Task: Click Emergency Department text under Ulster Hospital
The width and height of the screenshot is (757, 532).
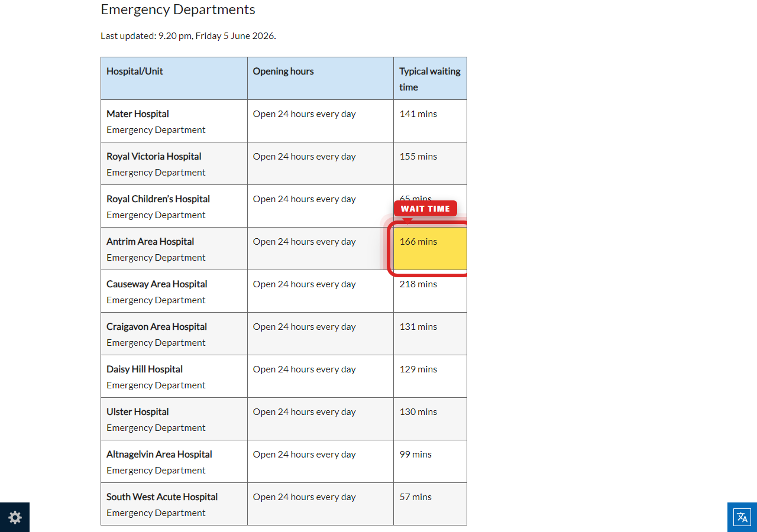Action: point(156,427)
